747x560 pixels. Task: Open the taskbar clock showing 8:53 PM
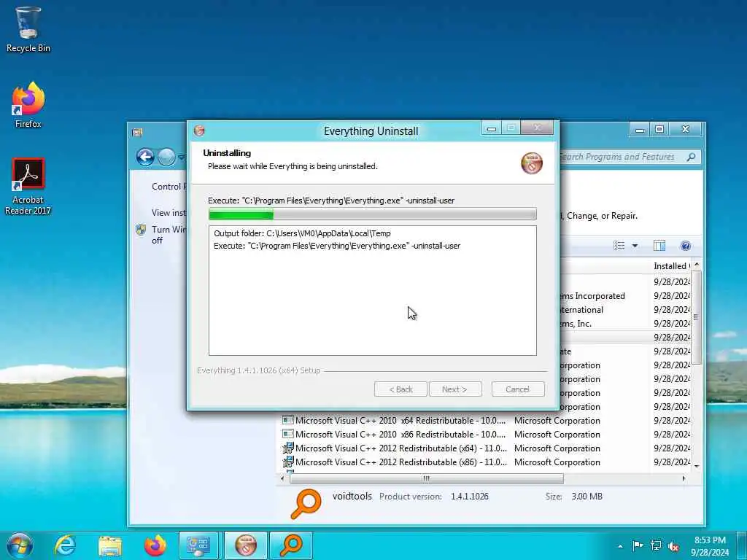click(710, 546)
